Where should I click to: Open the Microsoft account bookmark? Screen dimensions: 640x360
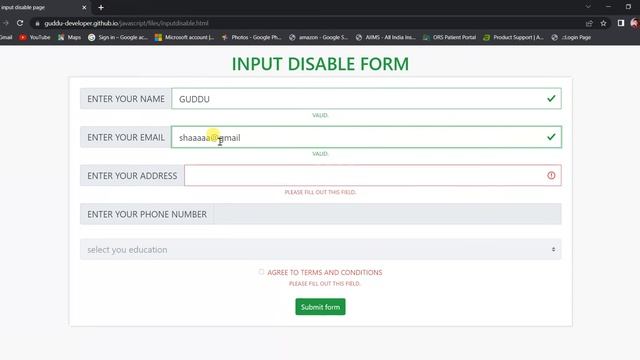[x=184, y=37]
